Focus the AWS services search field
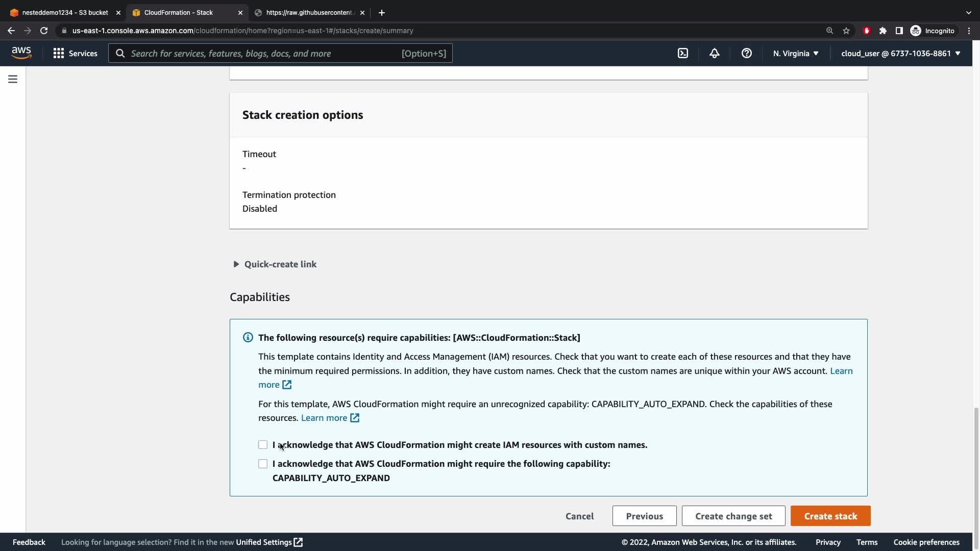980x551 pixels. pyautogui.click(x=265, y=54)
